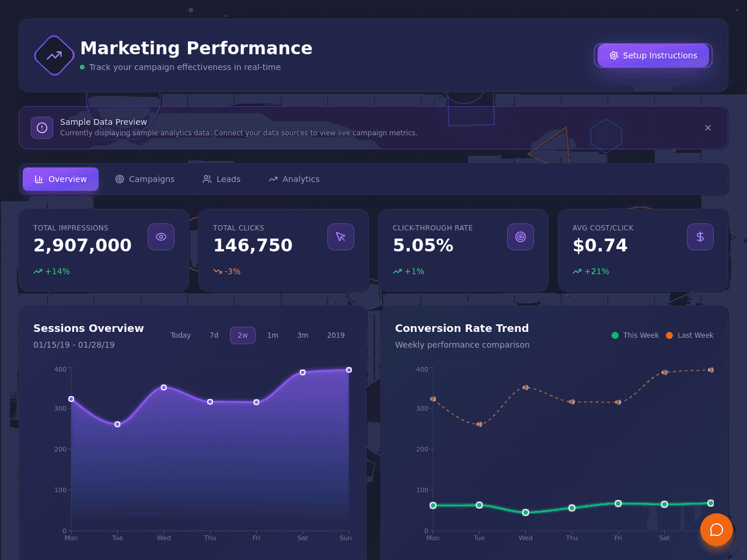Select the 2019 time range
Image resolution: width=747 pixels, height=560 pixels.
(x=336, y=335)
